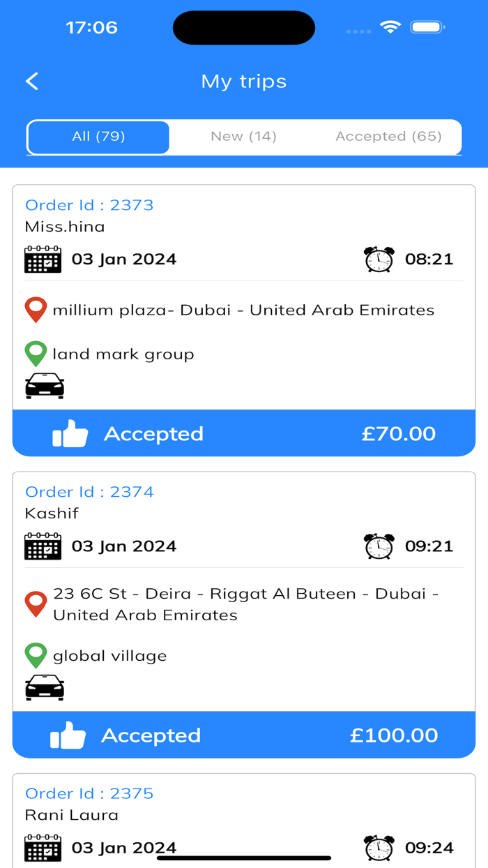Screen dimensions: 488x868
Task: Tap the Accepted £100.00 status bar
Action: coord(244,735)
